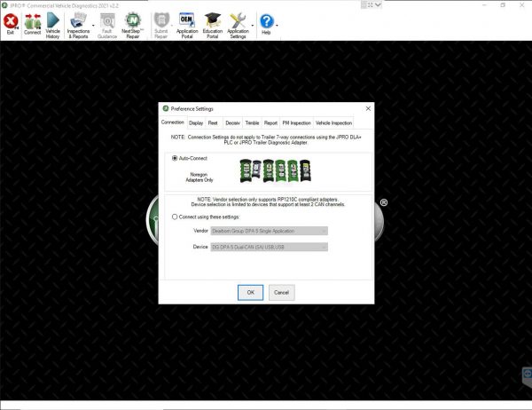Click the red Exit icon in toolbar
The image size is (532, 410).
pos(11,21)
